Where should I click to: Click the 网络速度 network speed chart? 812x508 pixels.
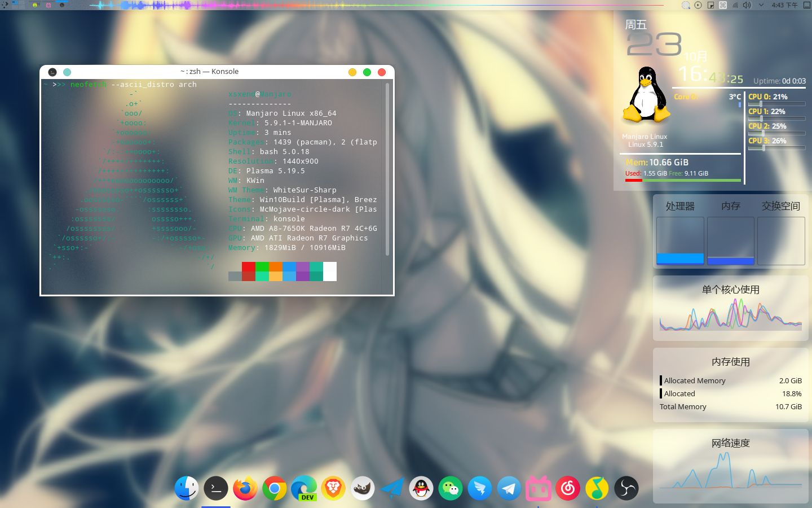[731, 470]
